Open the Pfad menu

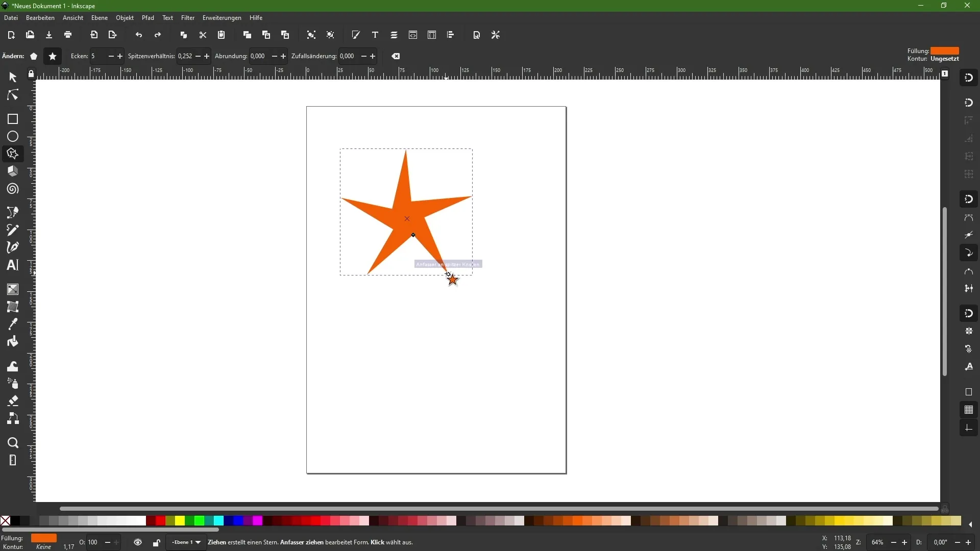pos(148,18)
